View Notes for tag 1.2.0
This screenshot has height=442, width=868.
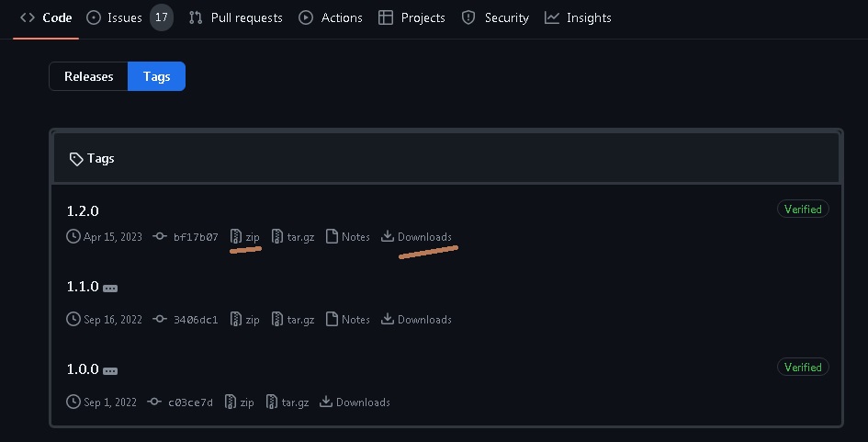click(348, 237)
